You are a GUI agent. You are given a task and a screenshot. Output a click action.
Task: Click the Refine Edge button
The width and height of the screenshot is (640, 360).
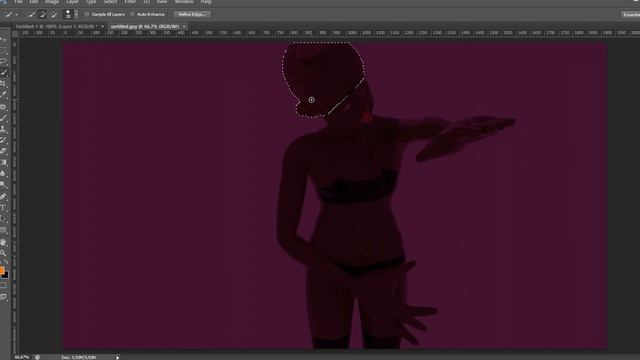tap(192, 14)
